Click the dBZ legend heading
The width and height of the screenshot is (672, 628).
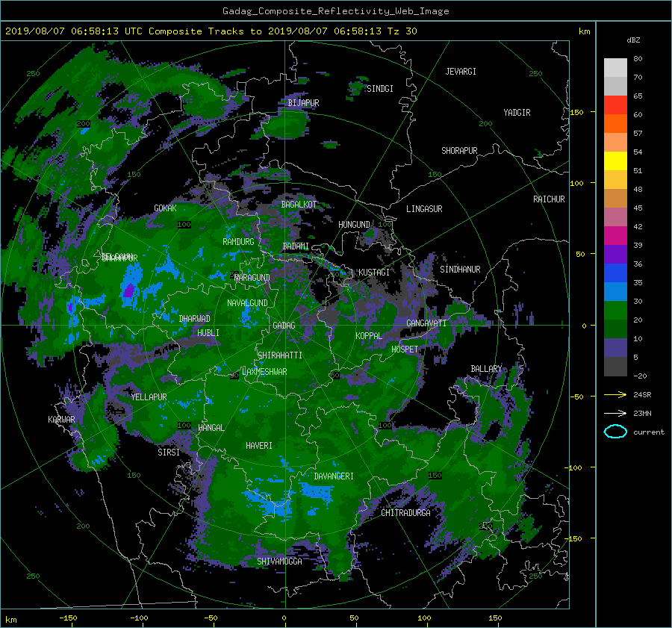click(633, 40)
